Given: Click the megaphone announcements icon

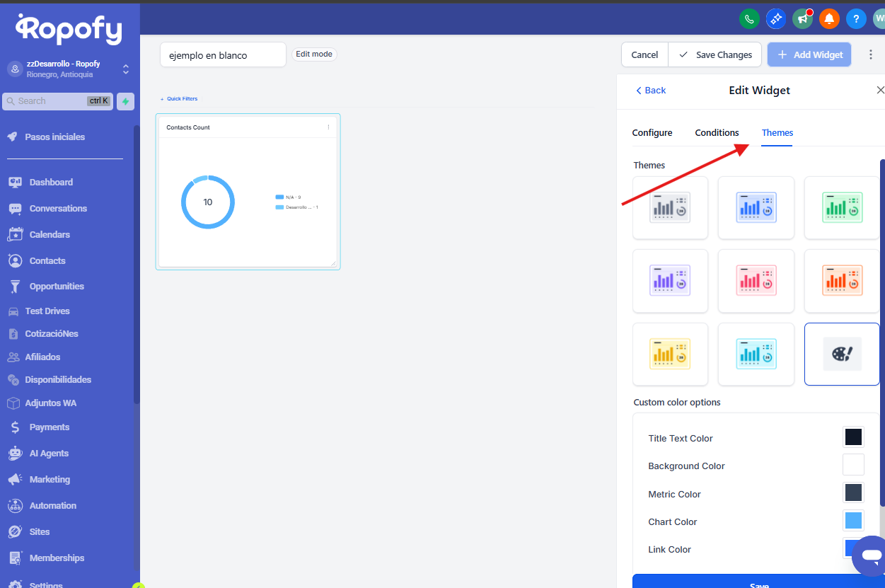Looking at the screenshot, I should point(802,19).
